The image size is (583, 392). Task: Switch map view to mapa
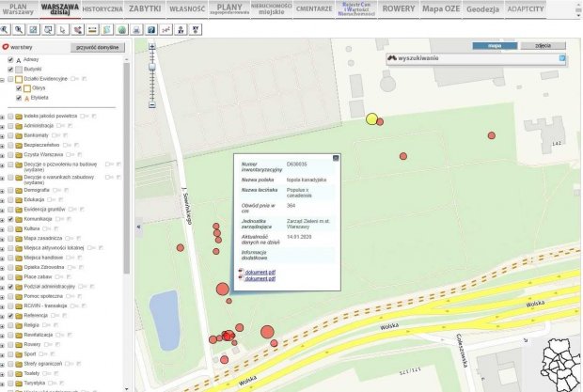[x=495, y=46]
